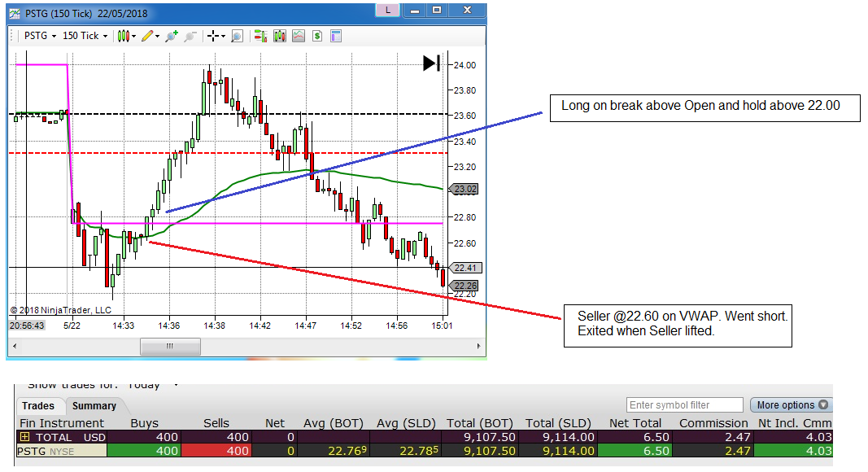Open the chart Properties icon

coord(335,36)
